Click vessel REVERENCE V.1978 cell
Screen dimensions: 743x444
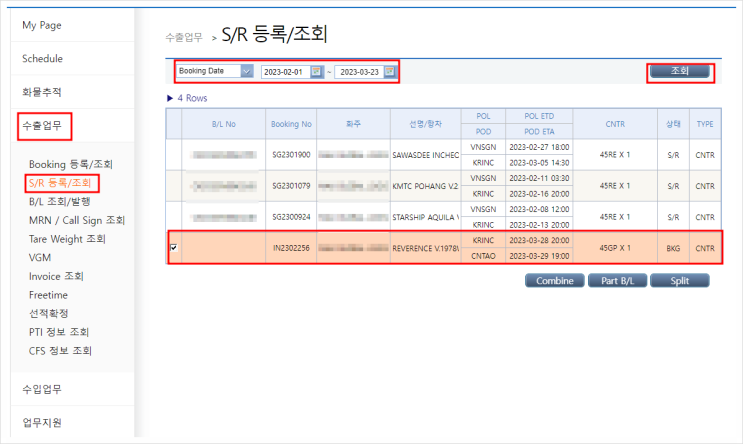(426, 248)
